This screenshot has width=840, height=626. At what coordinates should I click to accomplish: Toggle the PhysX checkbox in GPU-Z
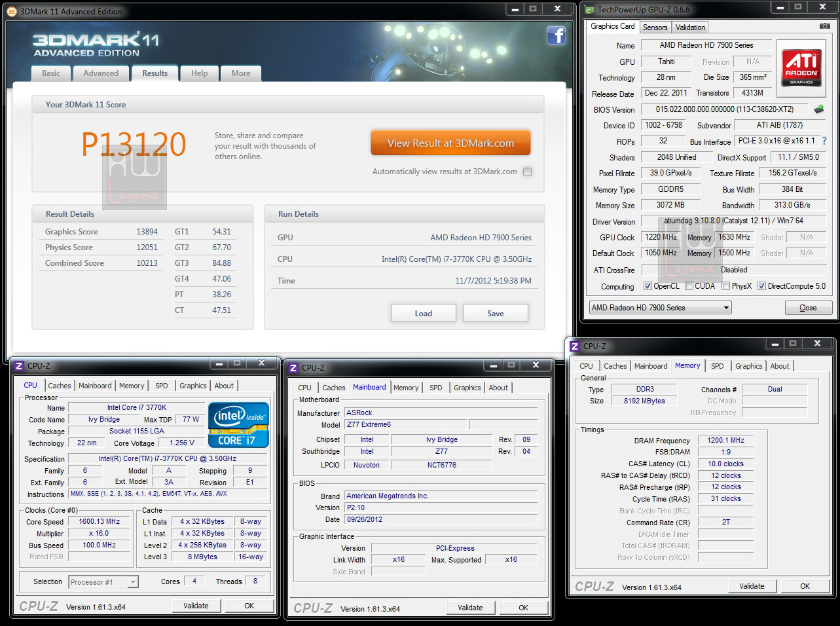click(725, 286)
